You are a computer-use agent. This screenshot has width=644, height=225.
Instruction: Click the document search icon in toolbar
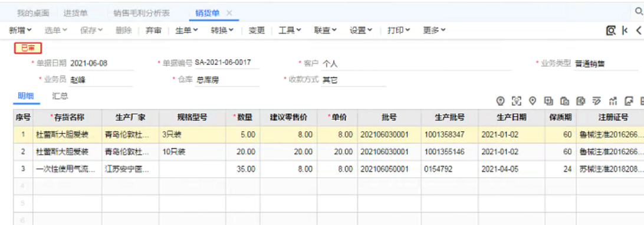(611, 31)
